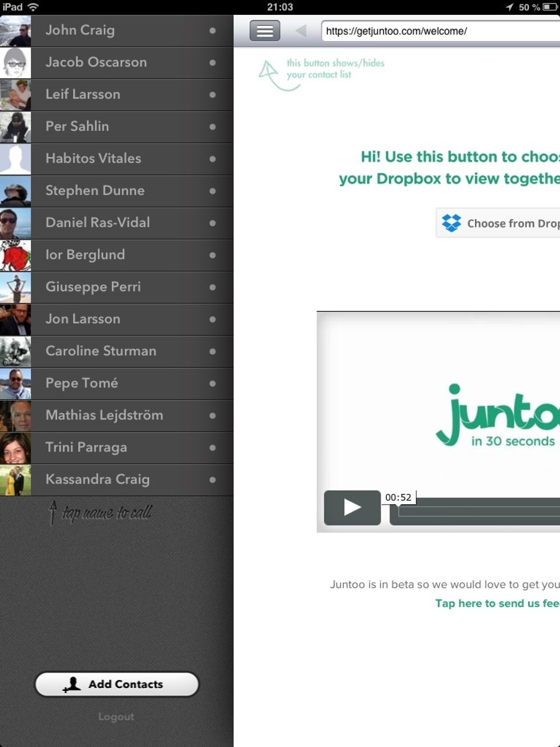Viewport: 560px width, 747px height.
Task: Tap the battery indicator in status bar
Action: pyautogui.click(x=549, y=7)
